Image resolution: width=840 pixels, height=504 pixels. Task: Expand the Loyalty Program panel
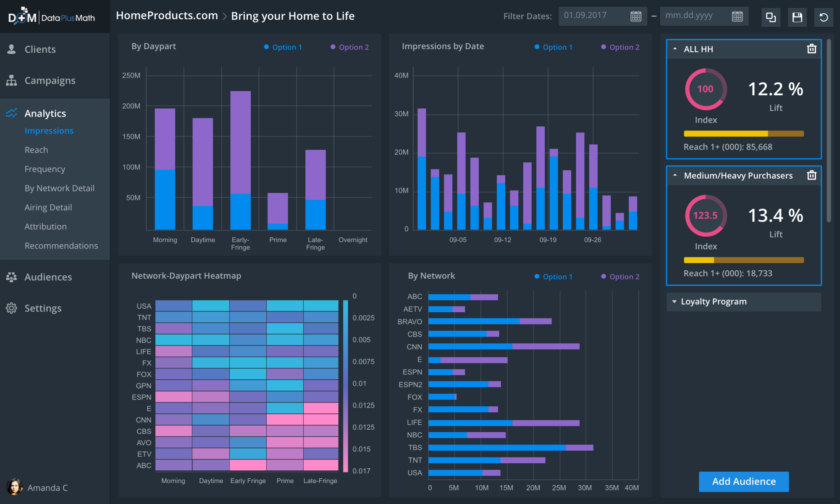pyautogui.click(x=675, y=302)
